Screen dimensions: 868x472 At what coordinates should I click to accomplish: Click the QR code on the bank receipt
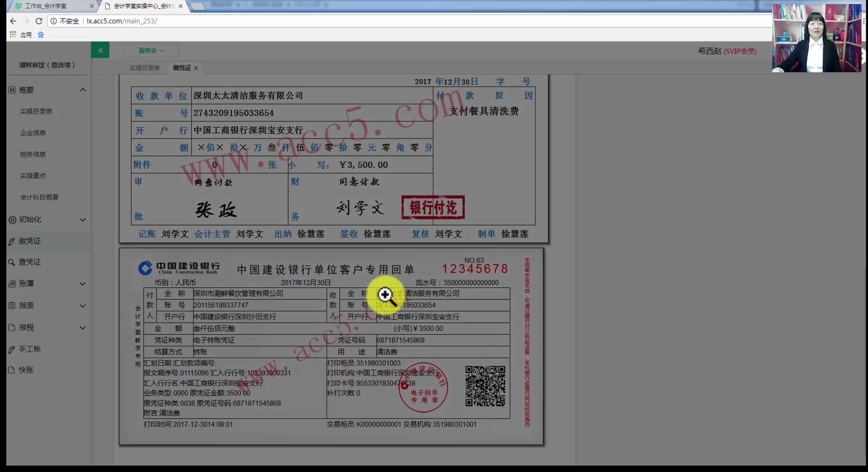click(485, 386)
